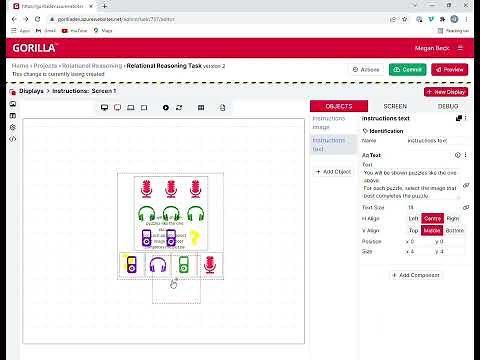The image size is (480, 360).
Task: Open the settings gear in left sidebar
Action: point(13,127)
